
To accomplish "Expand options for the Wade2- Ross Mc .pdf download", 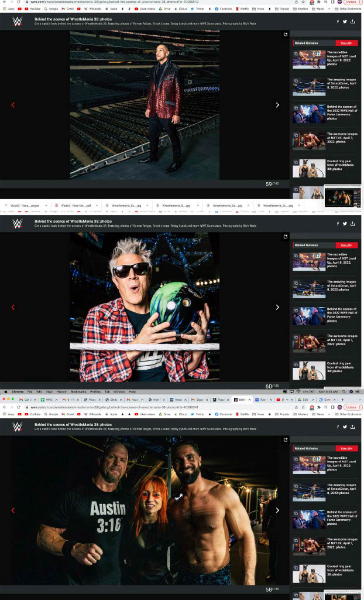I will (97, 206).
